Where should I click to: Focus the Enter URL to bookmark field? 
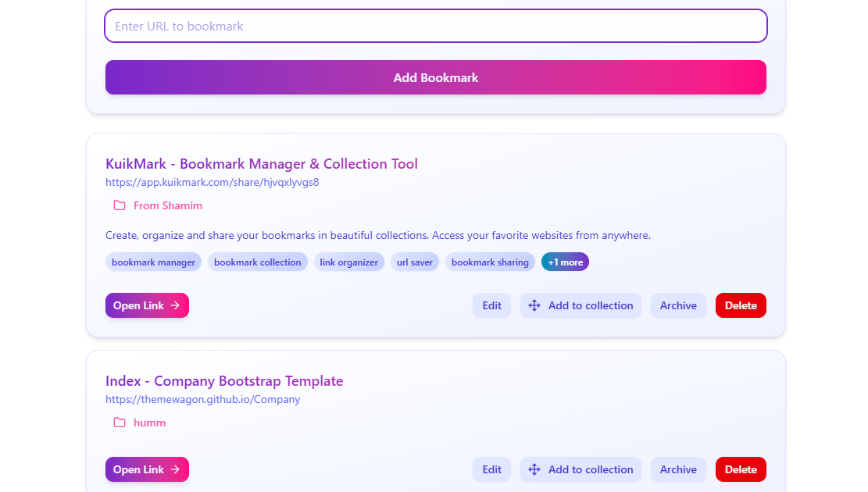(435, 26)
